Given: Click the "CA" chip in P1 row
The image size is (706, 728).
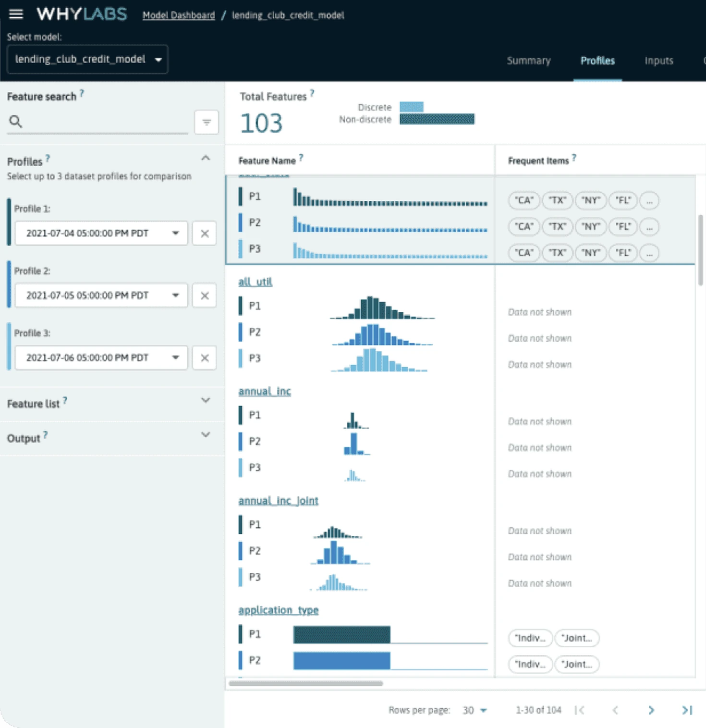Looking at the screenshot, I should (524, 200).
